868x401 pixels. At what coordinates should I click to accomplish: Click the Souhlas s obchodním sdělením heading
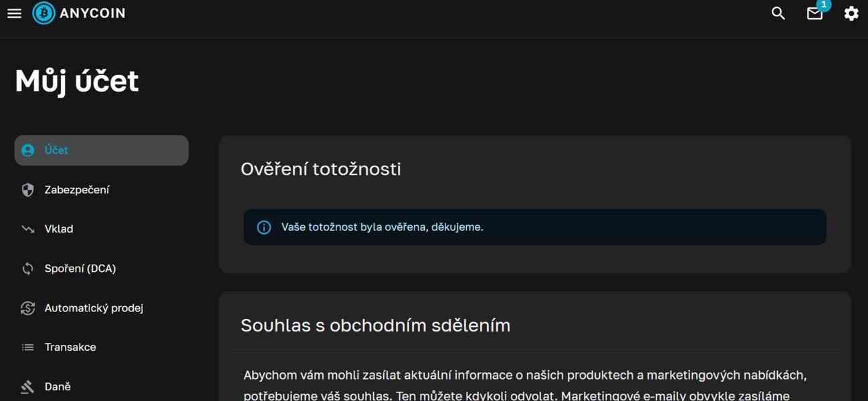point(375,325)
